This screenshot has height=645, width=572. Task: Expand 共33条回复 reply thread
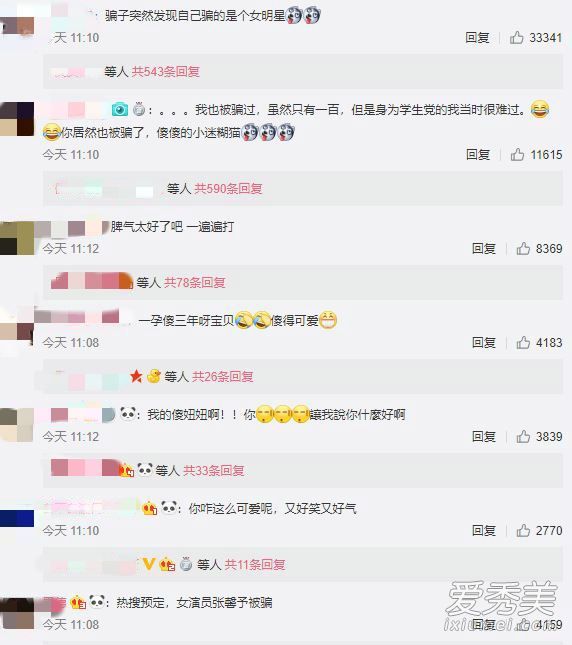pyautogui.click(x=213, y=470)
